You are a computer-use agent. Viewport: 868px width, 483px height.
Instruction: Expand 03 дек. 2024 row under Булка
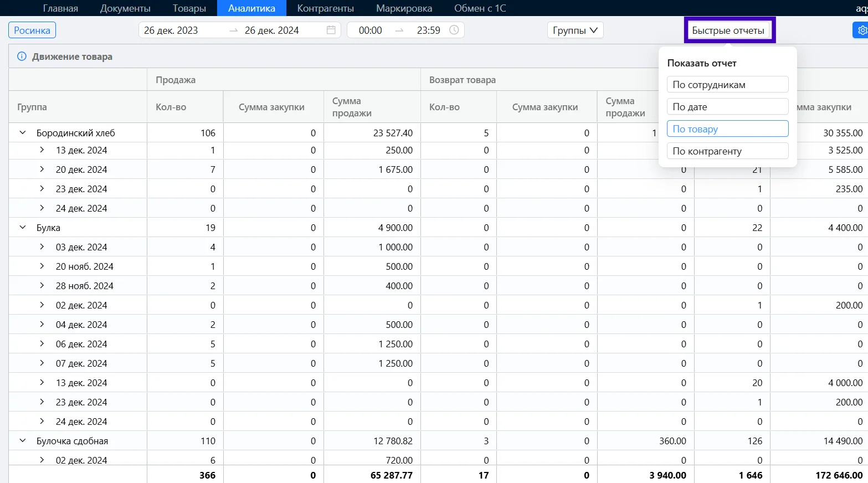[42, 246]
